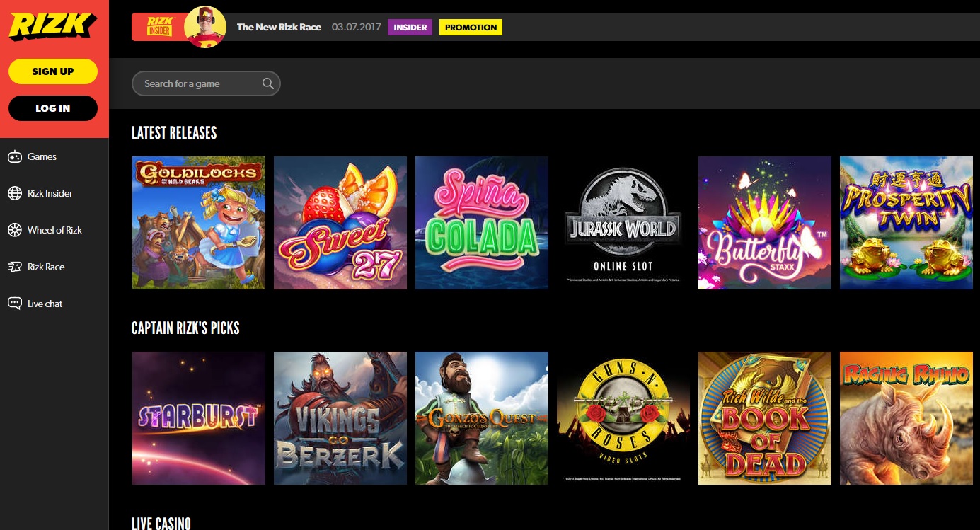Click the LOG IN button
This screenshot has width=980, height=530.
pos(53,108)
